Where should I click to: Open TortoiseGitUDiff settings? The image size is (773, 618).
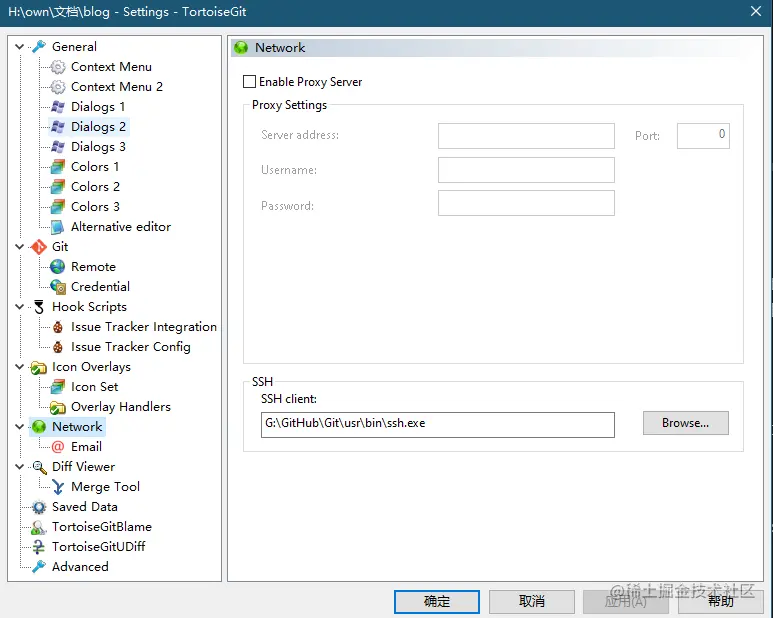click(x=99, y=547)
